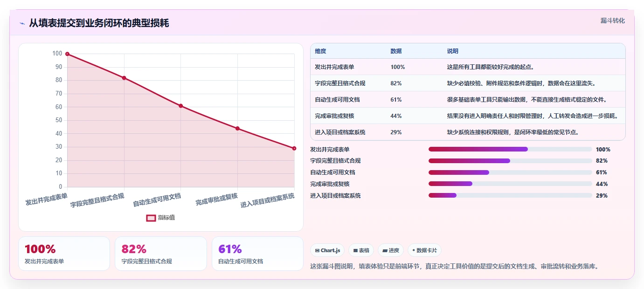This screenshot has width=644, height=289.
Task: Click progress list label 自动生成可用文档
Action: 332,172
